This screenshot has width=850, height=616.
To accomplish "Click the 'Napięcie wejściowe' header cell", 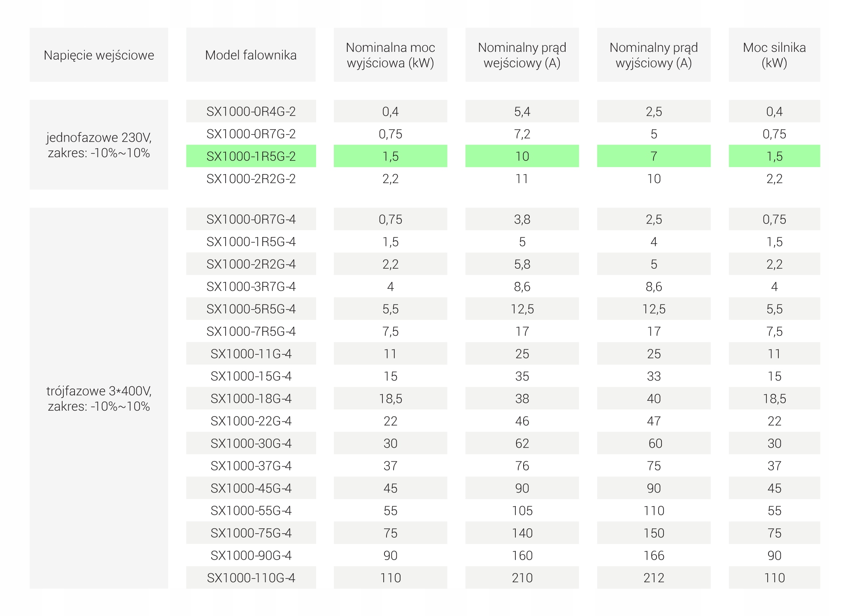I will click(99, 55).
